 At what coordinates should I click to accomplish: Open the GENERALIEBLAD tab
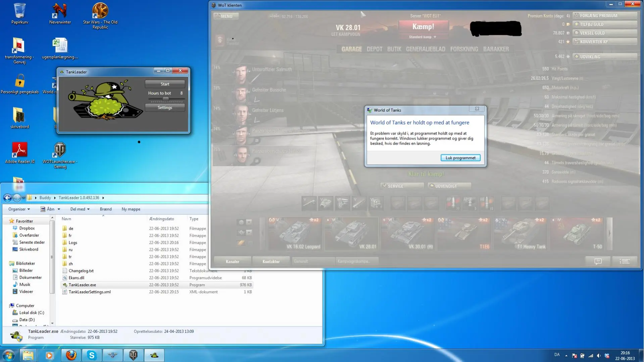point(426,49)
